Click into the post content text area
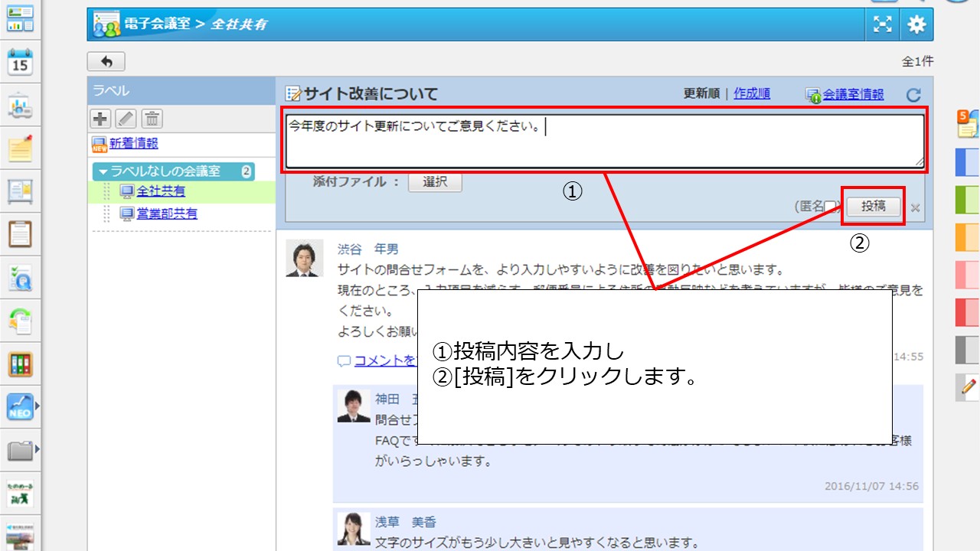The image size is (980, 551). pyautogui.click(x=605, y=141)
